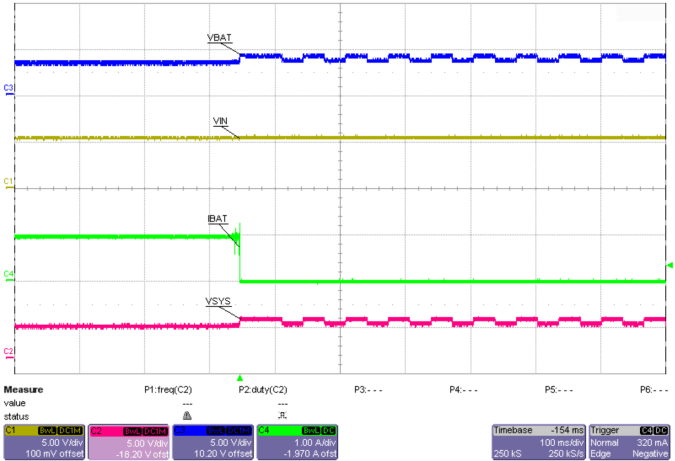Open the Timebase descriptor box
The image size is (675, 461).
click(x=539, y=442)
